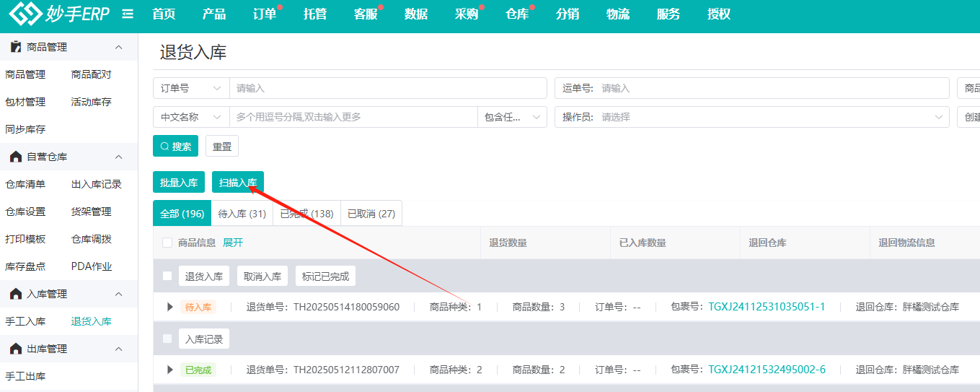Switch to the 全部 (196) tab
980x392 pixels.
click(182, 214)
